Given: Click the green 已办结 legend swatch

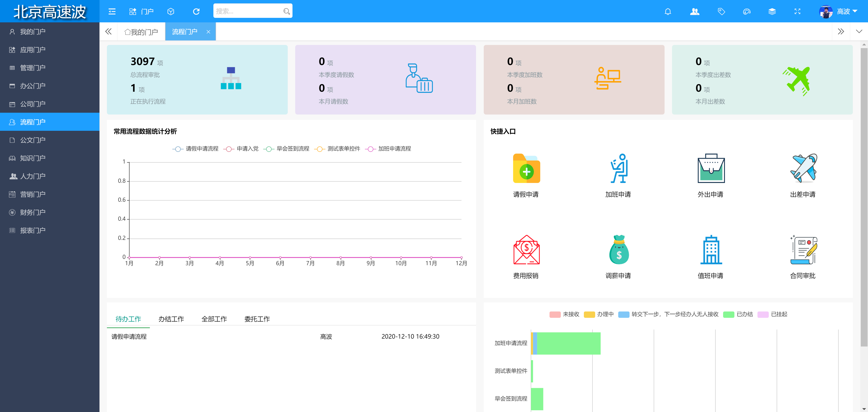Looking at the screenshot, I should coord(728,314).
